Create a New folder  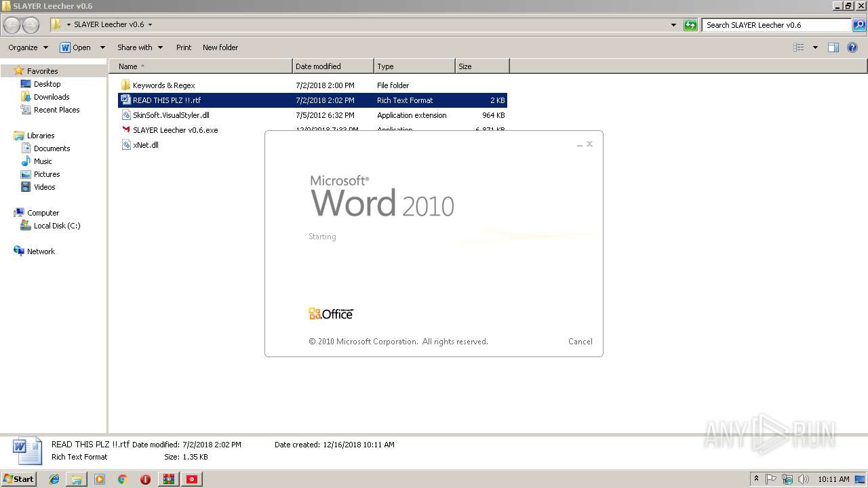click(220, 47)
